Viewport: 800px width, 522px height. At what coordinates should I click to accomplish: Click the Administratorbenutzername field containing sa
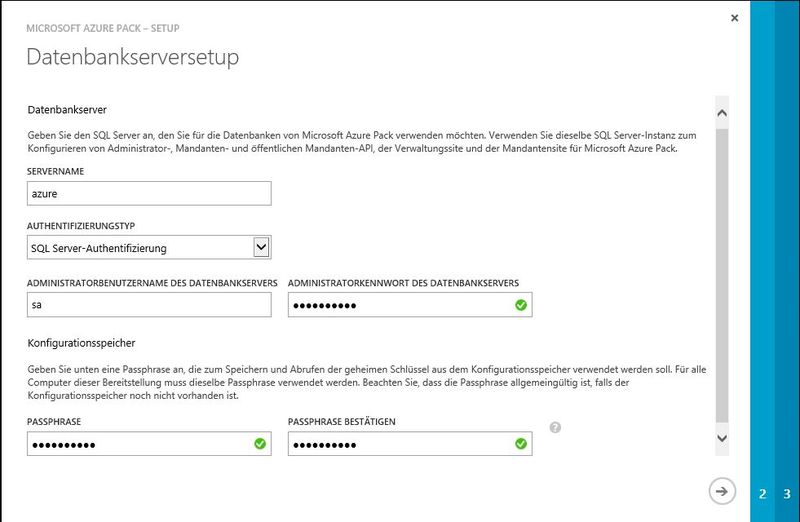149,305
